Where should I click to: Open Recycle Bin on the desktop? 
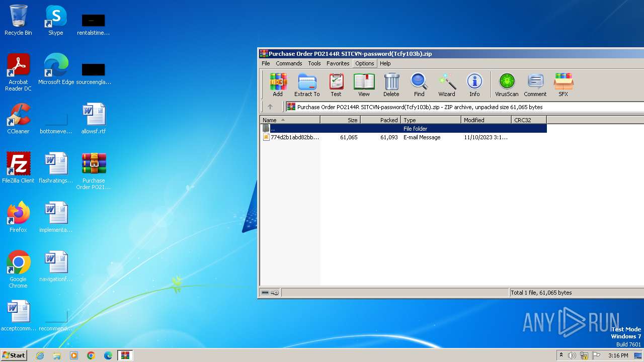coord(18,20)
